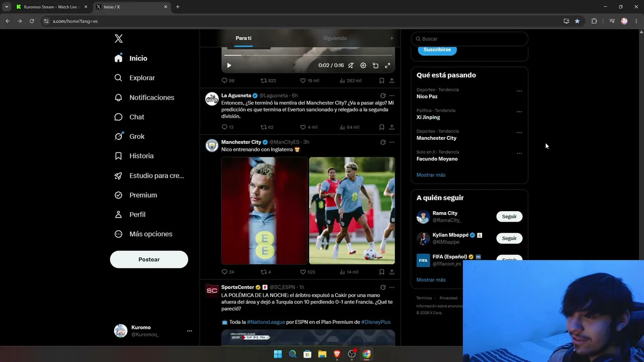
Task: Click the X logo in the sidebar
Action: 119,39
